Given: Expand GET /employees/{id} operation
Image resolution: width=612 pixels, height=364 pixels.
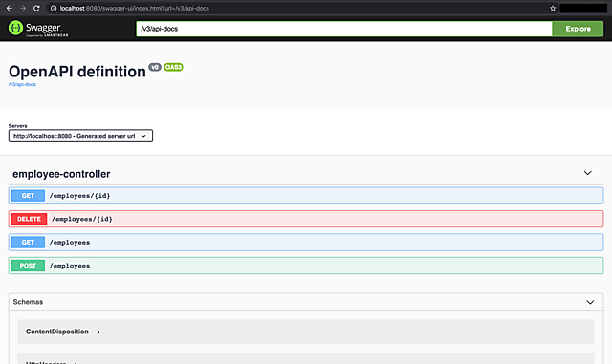Looking at the screenshot, I should click(x=306, y=196).
